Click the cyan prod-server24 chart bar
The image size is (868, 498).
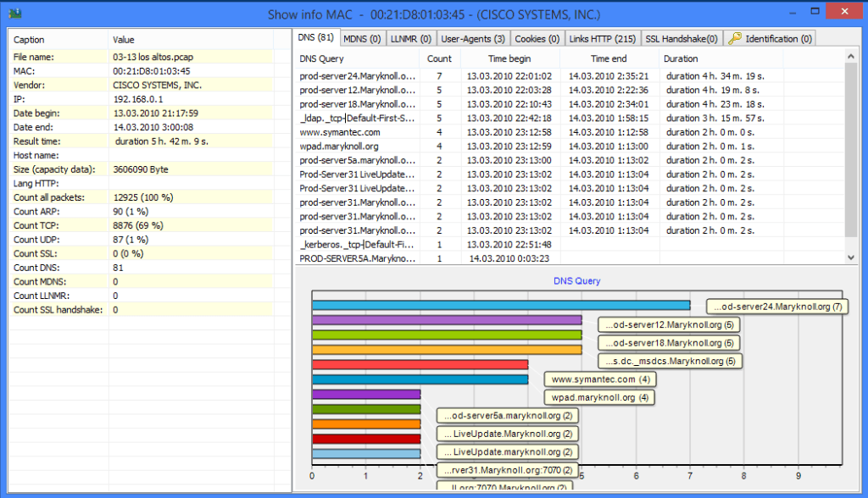point(501,306)
